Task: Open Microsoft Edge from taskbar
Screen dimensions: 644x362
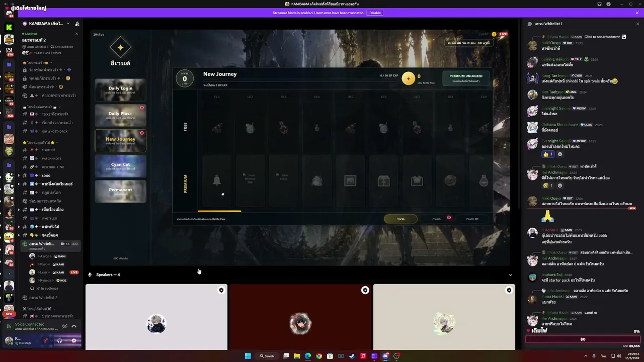Action: (x=308, y=356)
